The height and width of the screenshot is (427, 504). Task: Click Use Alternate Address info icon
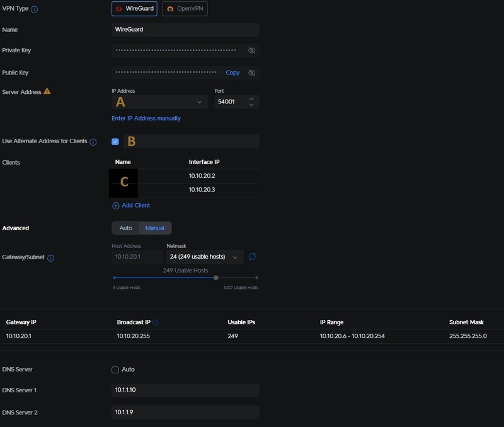93,142
